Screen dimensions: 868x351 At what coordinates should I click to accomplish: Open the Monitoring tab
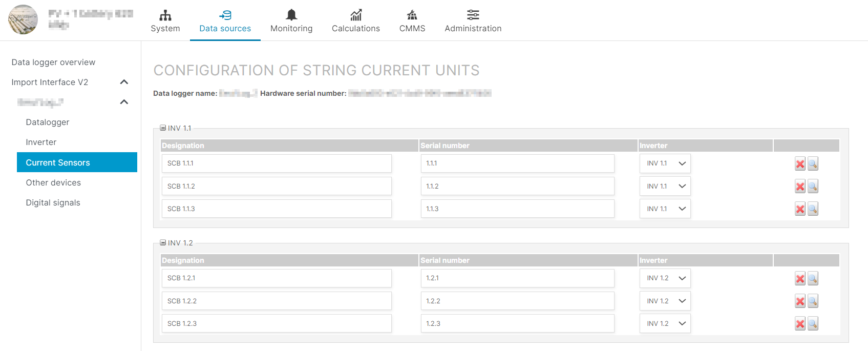291,20
